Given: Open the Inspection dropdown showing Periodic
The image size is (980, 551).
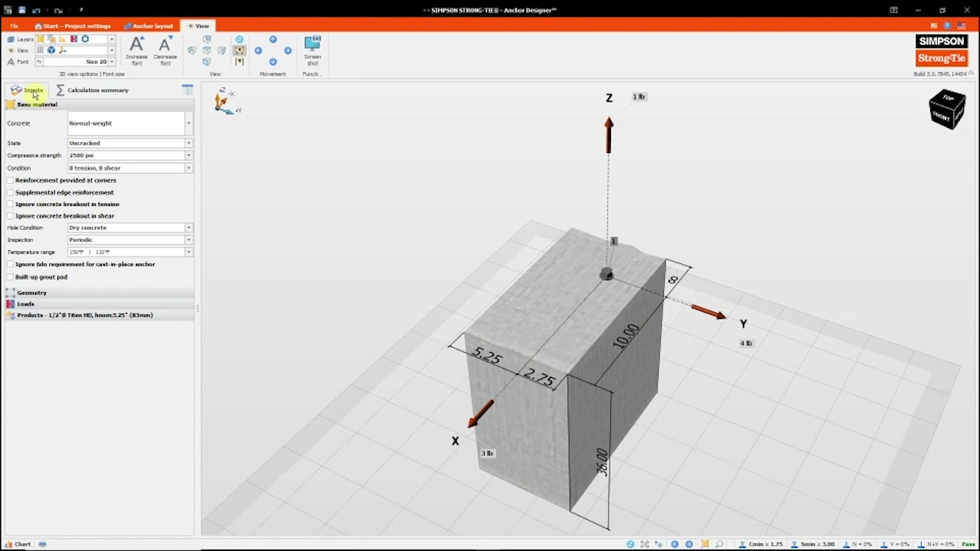Looking at the screenshot, I should click(x=188, y=240).
